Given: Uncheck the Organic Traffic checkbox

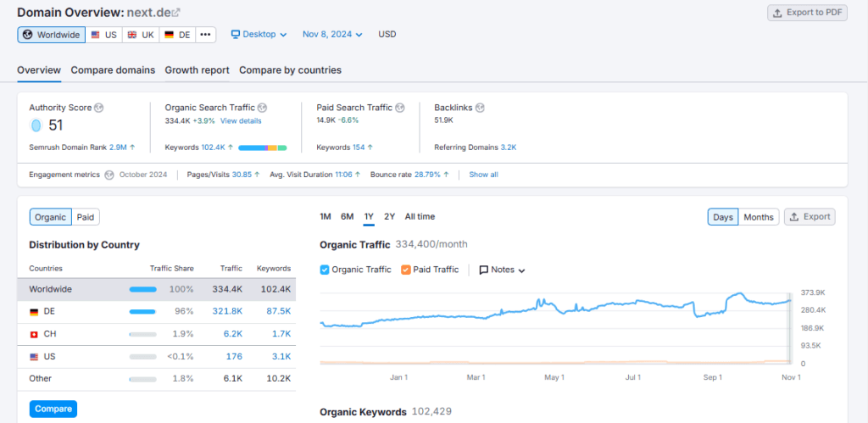Looking at the screenshot, I should pos(325,270).
